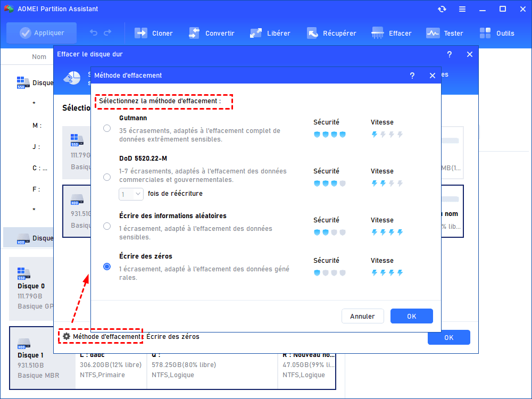This screenshot has width=532, height=399.
Task: Click the Appliquer button
Action: (41, 33)
